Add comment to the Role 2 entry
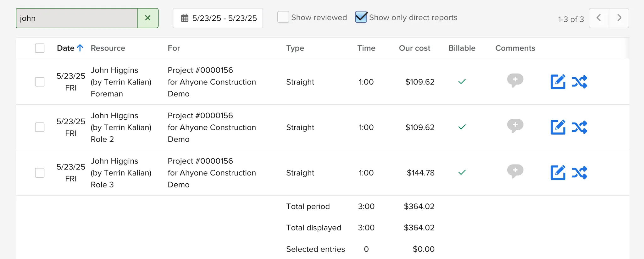 click(515, 126)
